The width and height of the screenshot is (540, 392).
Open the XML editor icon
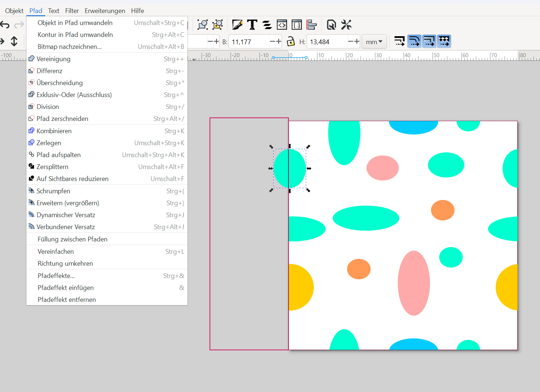[x=282, y=25]
